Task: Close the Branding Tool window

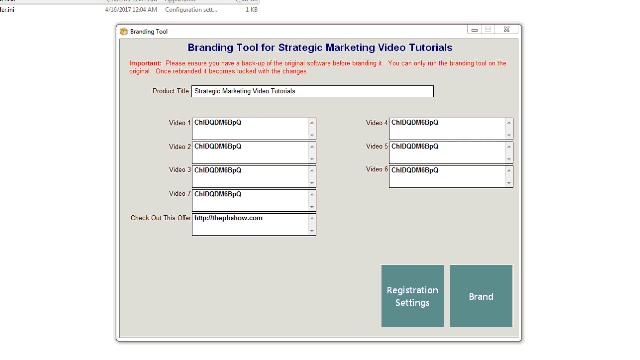Action: [x=507, y=29]
